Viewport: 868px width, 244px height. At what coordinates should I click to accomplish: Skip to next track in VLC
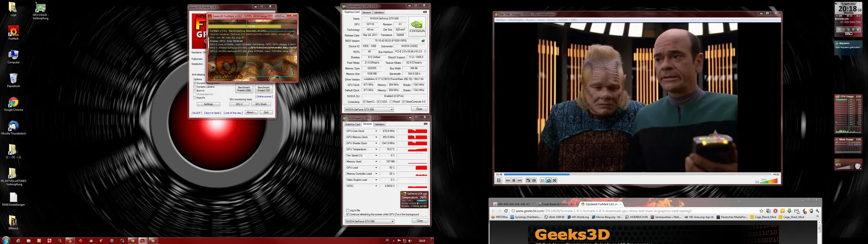519,180
